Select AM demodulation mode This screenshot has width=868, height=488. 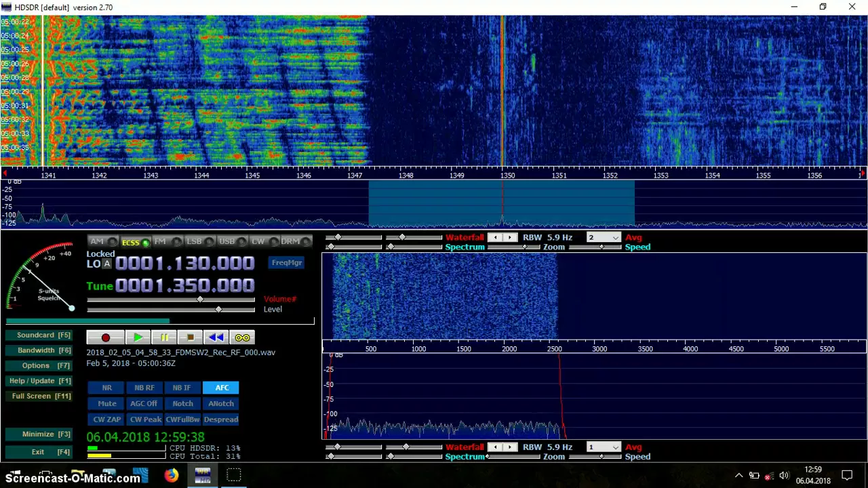[102, 241]
